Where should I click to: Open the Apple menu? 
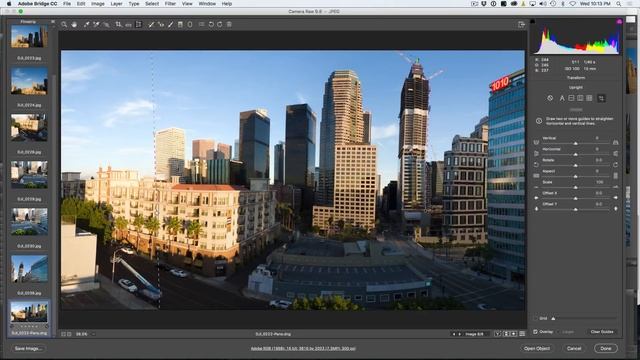pos(9,4)
